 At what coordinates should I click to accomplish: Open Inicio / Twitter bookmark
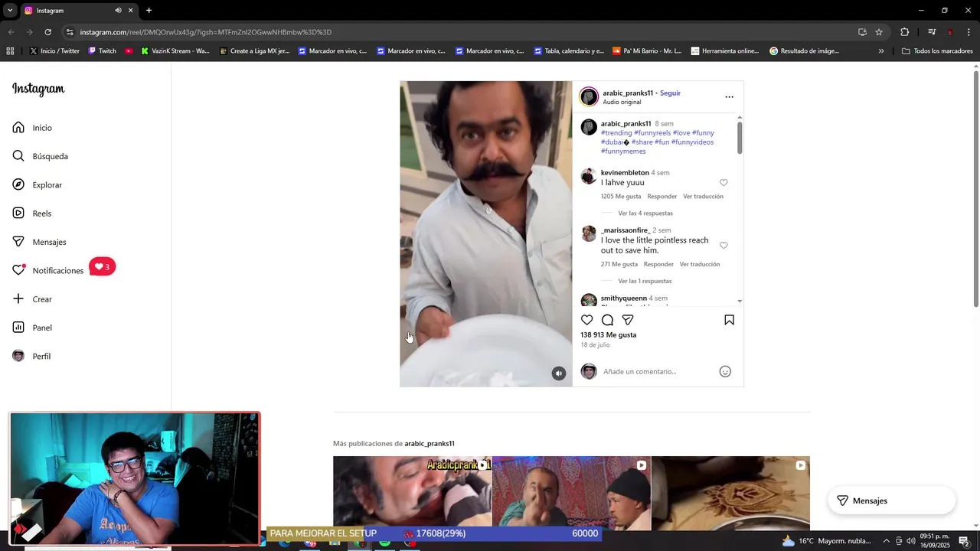(x=54, y=51)
